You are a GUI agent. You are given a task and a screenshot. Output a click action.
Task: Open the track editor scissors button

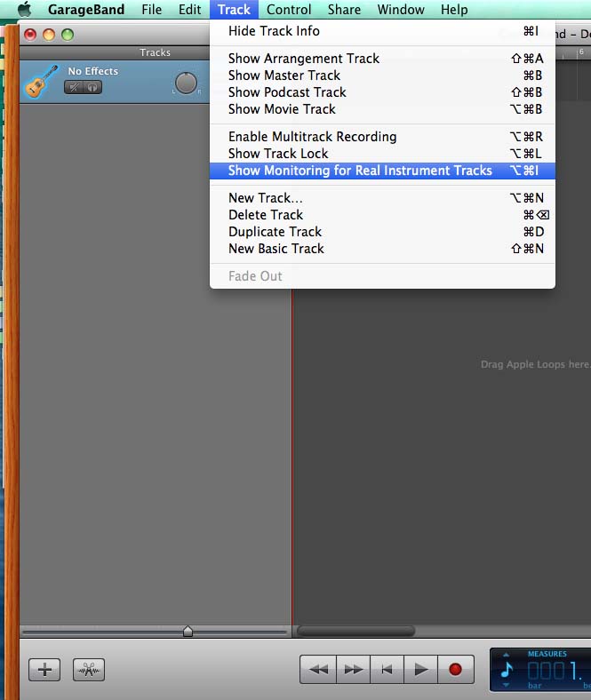click(x=89, y=670)
